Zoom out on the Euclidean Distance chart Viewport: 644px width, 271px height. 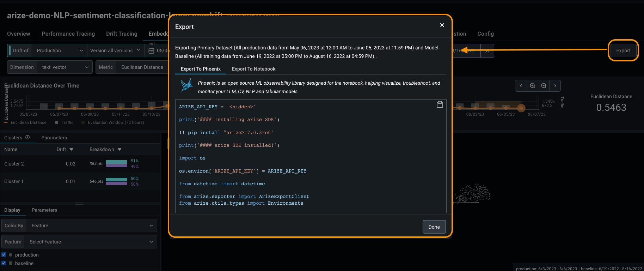(x=544, y=86)
